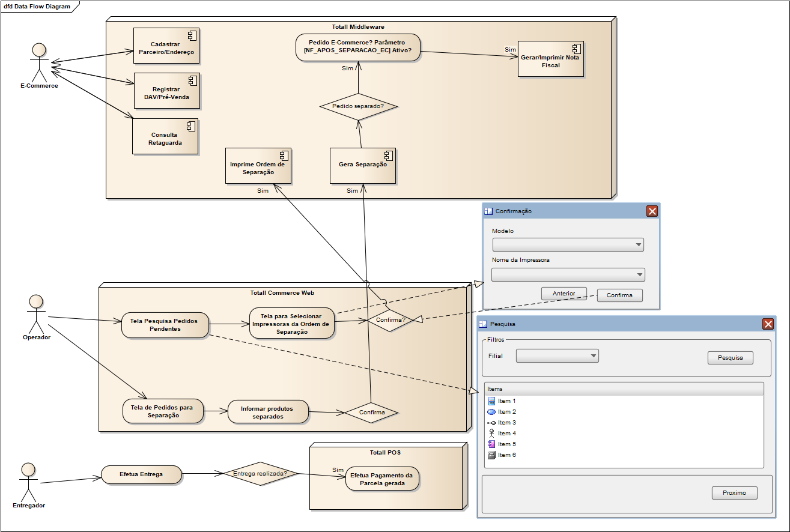Viewport: 790px width, 532px height.
Task: Click the Pesquisa button next to Filial
Action: click(730, 358)
